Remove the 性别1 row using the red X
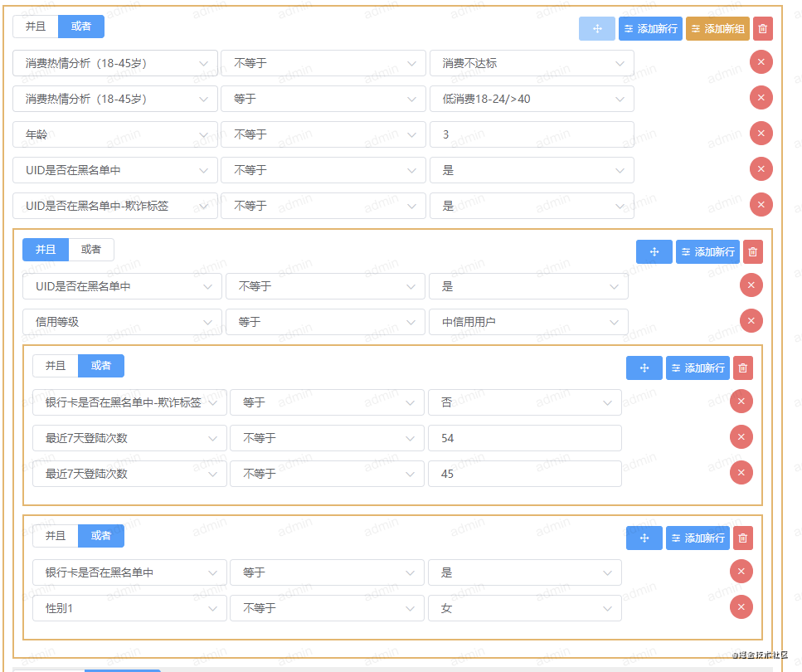802x672 pixels. [x=741, y=607]
